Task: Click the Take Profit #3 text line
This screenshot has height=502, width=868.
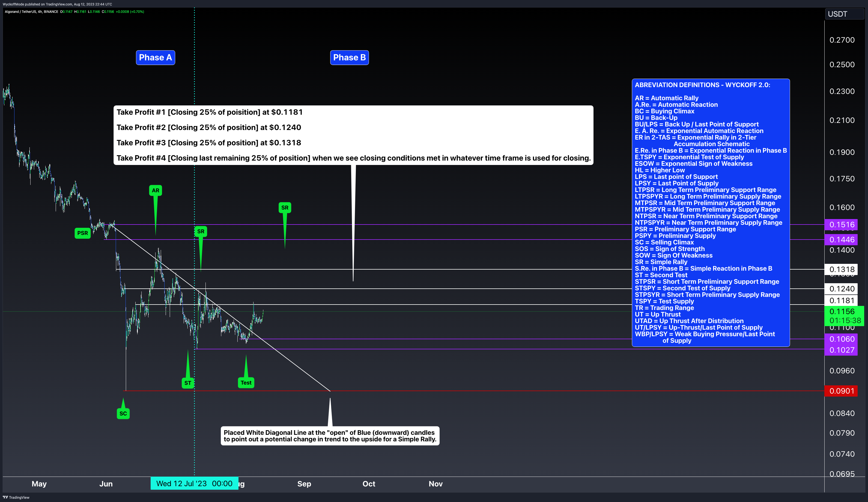Action: (x=209, y=143)
